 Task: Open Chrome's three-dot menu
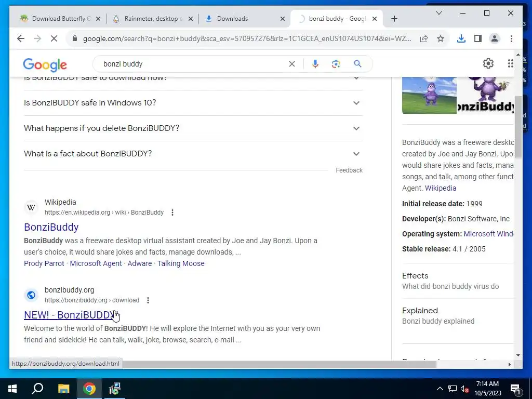coord(511,38)
